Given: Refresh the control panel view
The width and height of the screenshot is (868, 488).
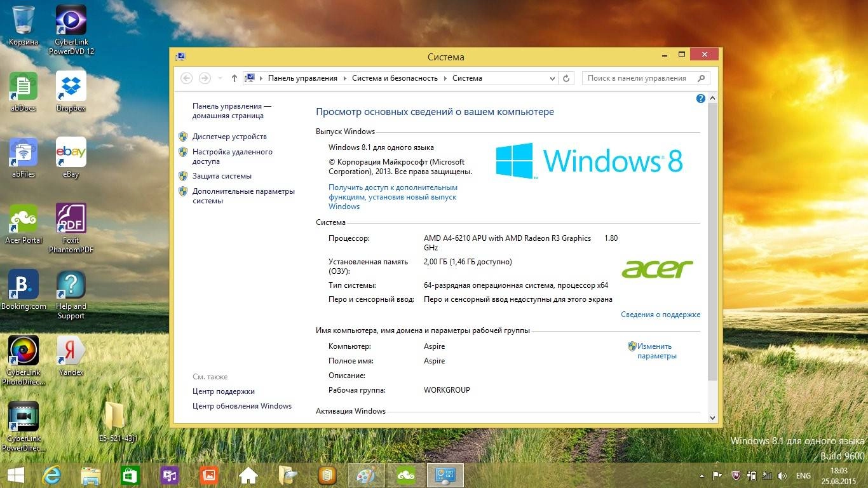Looking at the screenshot, I should click(x=567, y=78).
